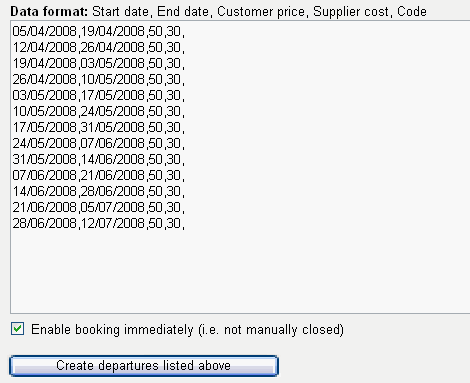Select the 26/04/2008 departure row text
Viewport: 470px width, 383px height.
(98, 79)
